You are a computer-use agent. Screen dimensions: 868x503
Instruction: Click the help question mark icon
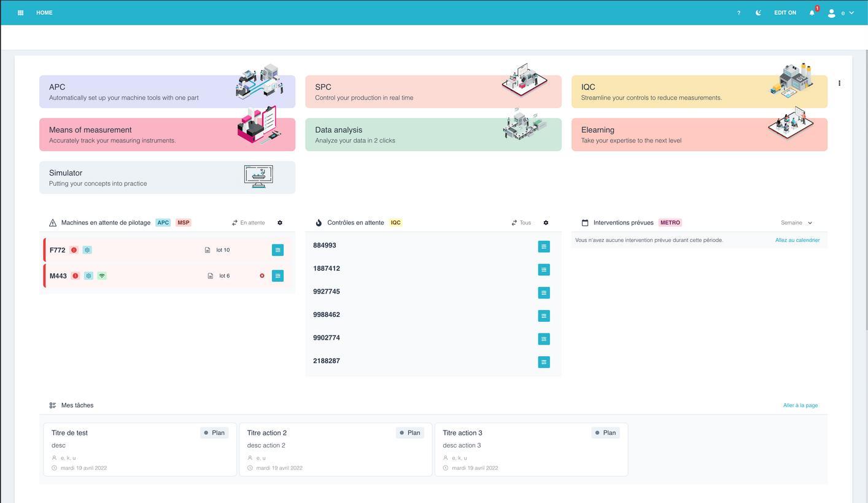pyautogui.click(x=738, y=12)
